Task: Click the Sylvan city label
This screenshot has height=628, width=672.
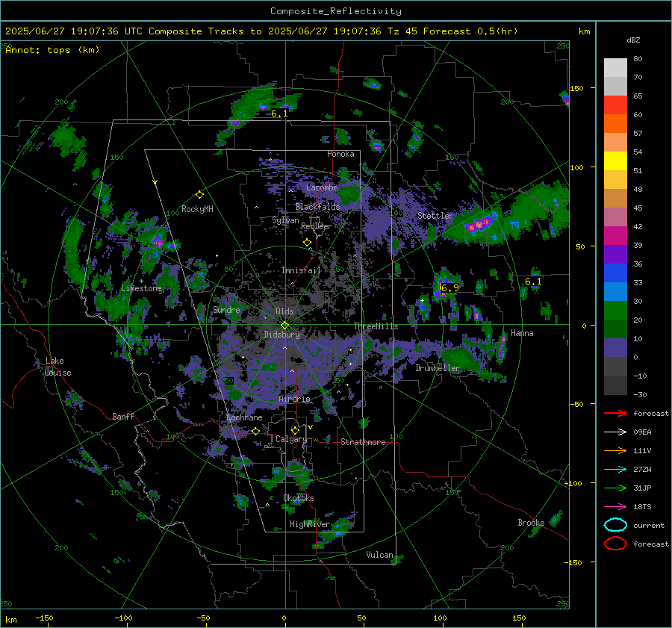Action: [x=285, y=220]
